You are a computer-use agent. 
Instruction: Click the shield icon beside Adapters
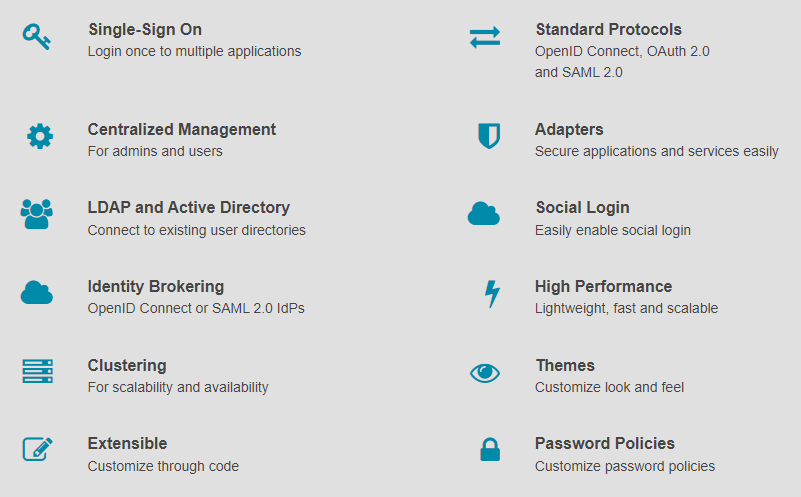tap(489, 136)
